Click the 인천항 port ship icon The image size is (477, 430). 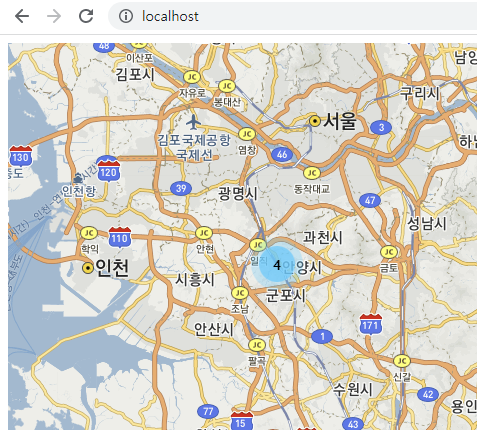pos(77,178)
